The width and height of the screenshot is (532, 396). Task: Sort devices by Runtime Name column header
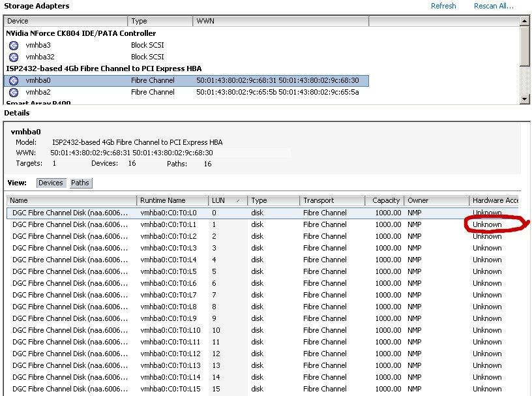(x=172, y=200)
